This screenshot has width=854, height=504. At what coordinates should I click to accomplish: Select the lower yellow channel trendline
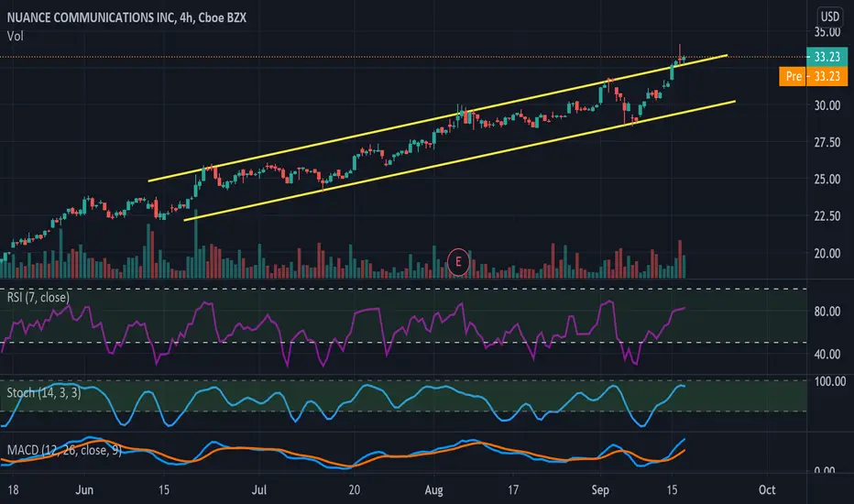pos(460,160)
